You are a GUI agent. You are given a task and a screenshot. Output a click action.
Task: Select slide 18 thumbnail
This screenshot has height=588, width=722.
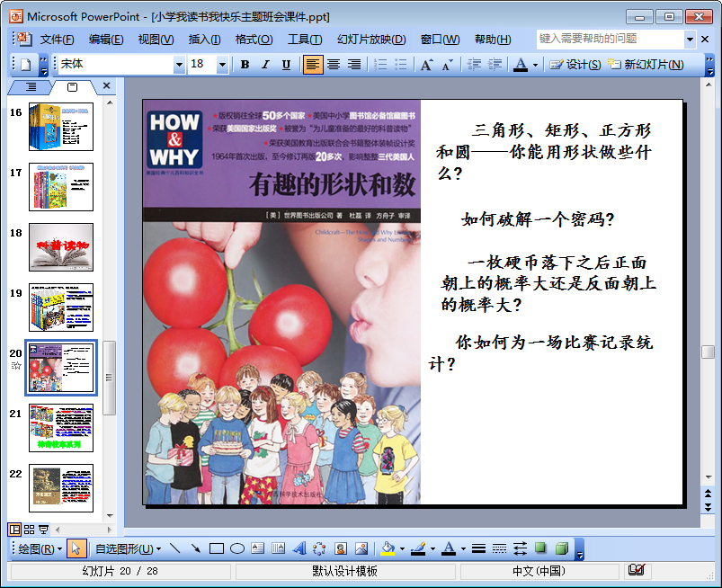pos(61,247)
